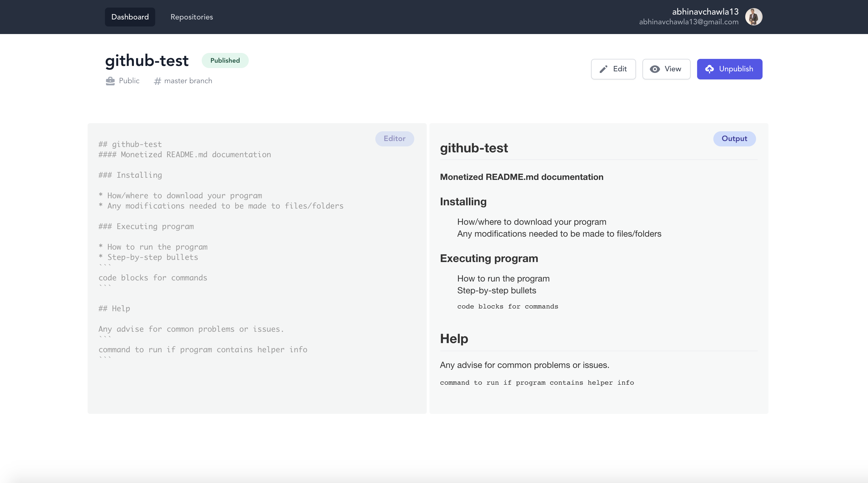Click the user profile avatar
The height and width of the screenshot is (483, 868).
coord(753,17)
